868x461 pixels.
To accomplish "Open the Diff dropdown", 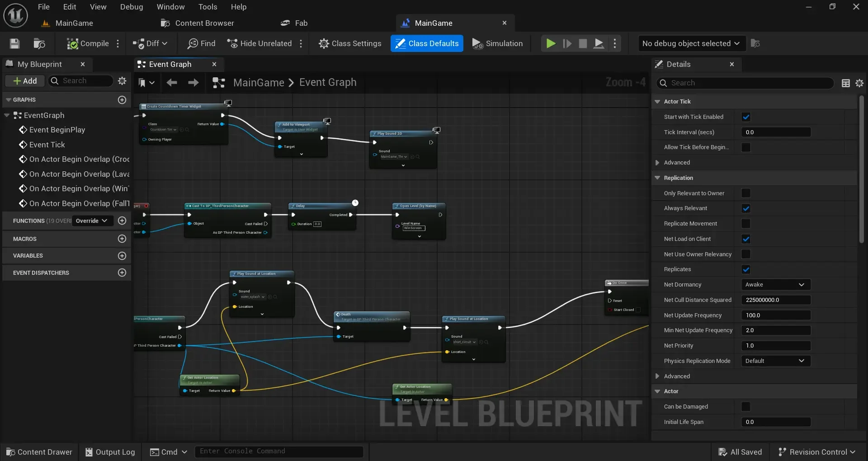I will [x=150, y=43].
